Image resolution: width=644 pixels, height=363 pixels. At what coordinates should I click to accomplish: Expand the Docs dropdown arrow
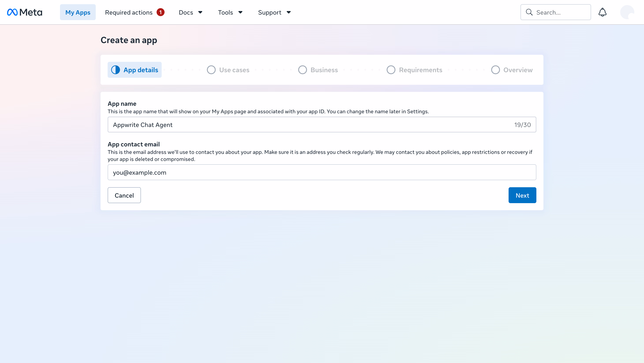[200, 12]
